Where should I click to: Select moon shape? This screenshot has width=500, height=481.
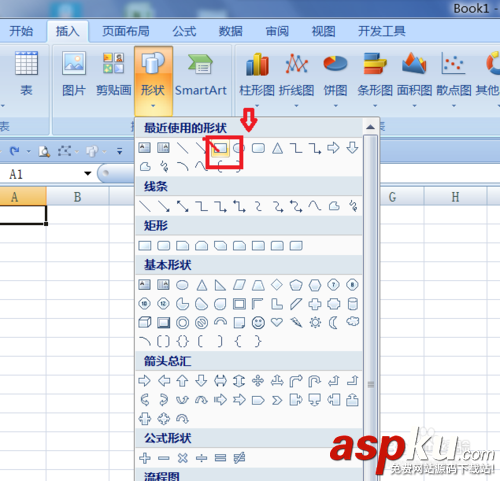pos(333,322)
